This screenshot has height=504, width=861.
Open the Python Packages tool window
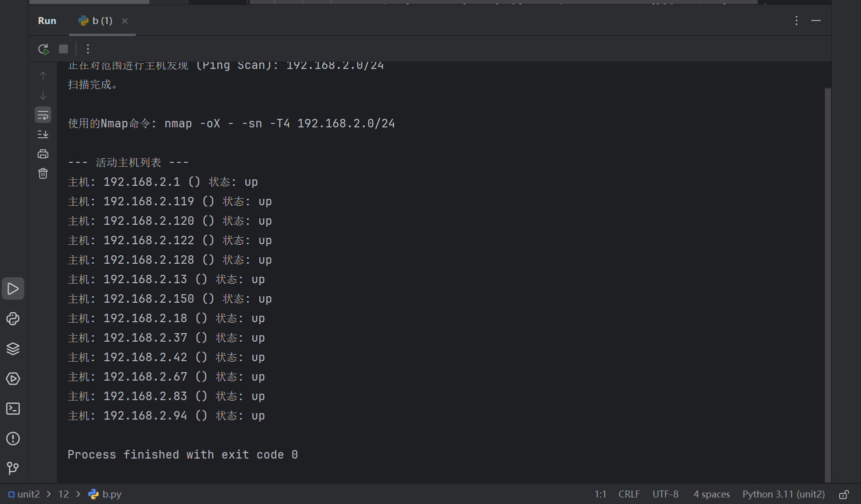pos(13,349)
